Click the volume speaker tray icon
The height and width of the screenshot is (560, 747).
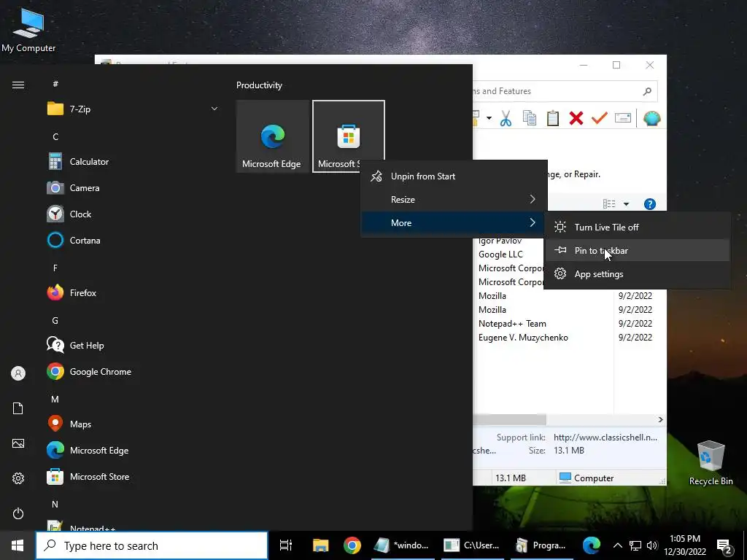[652, 545]
